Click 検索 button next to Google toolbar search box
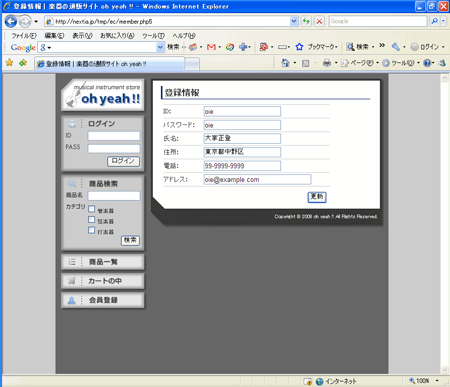The width and height of the screenshot is (450, 387). (173, 47)
